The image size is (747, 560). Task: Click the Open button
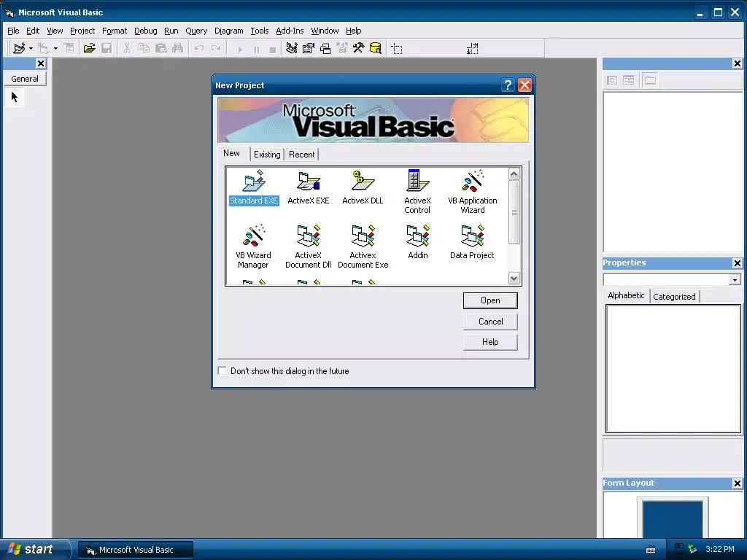click(x=490, y=300)
